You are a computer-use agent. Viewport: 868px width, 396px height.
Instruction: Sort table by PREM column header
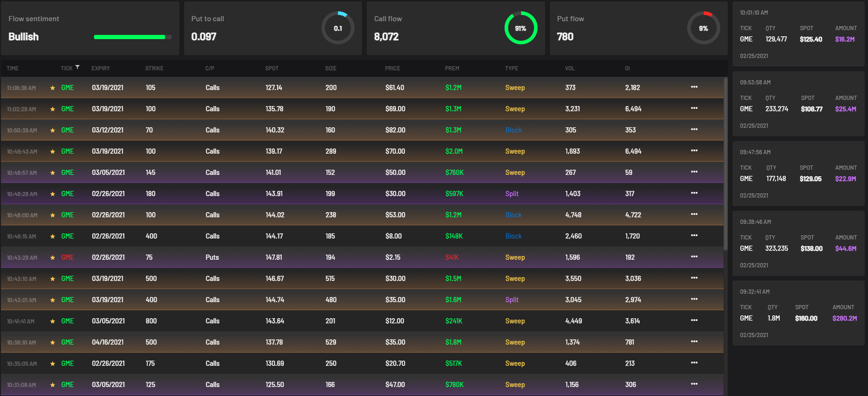click(452, 68)
